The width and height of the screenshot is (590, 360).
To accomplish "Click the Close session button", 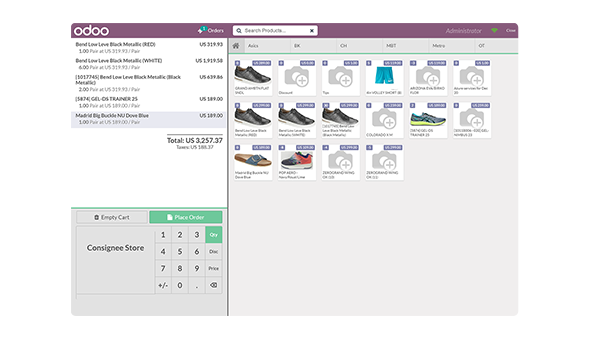I will coord(511,30).
